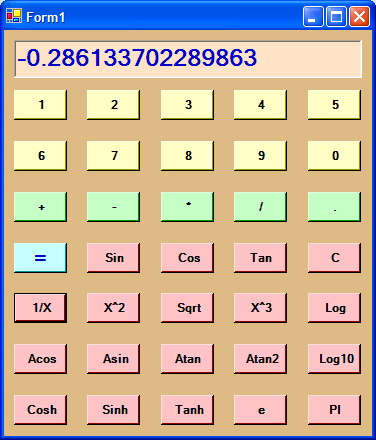Minimize the Form1 window
The height and width of the screenshot is (440, 376).
(x=313, y=16)
